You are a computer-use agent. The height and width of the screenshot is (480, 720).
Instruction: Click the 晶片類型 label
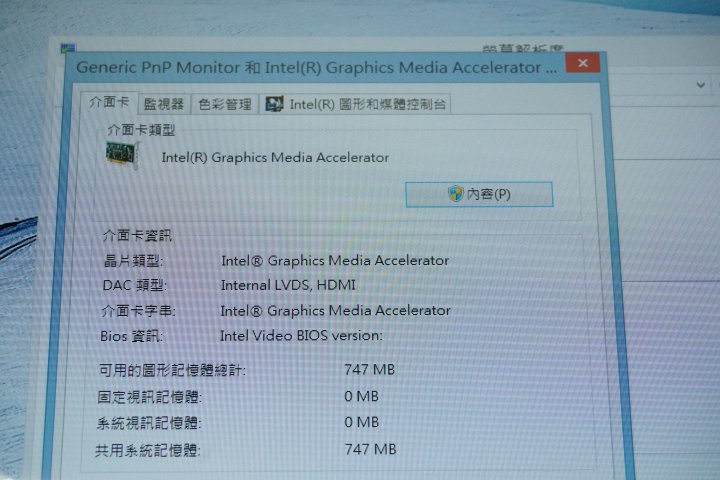(133, 261)
